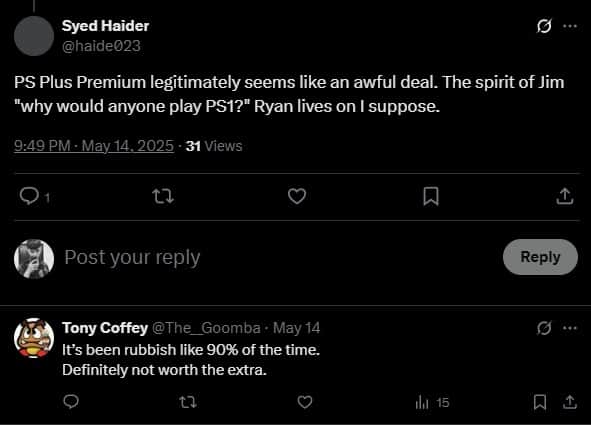591x425 pixels.
Task: Expand more options on Tony Coffey's reply
Action: [570, 328]
